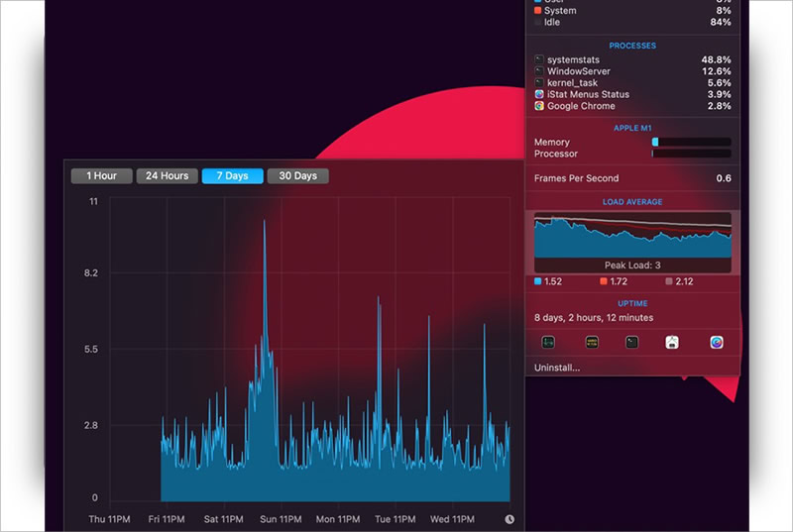The height and width of the screenshot is (532, 793).
Task: Click the iStat Menus Status process icon
Action: click(539, 94)
